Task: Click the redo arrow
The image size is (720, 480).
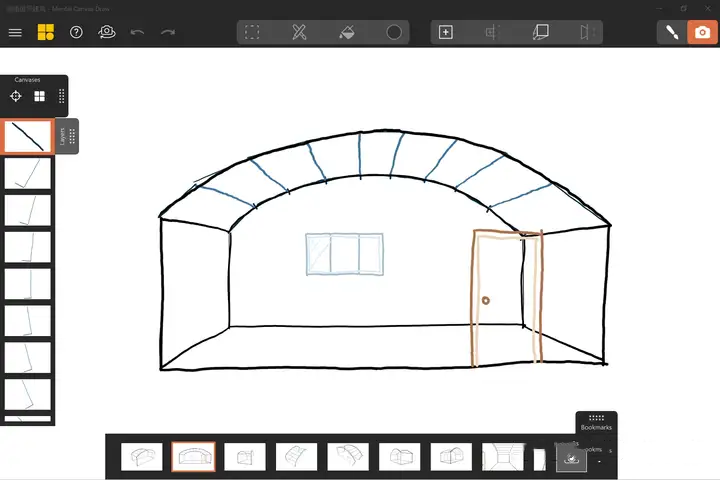Action: (x=168, y=32)
